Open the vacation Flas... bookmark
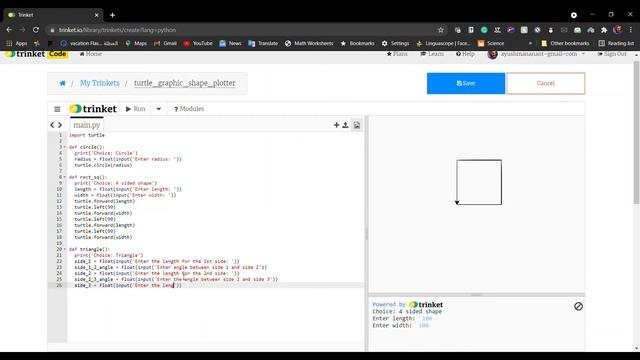The image size is (640, 360). (89, 43)
